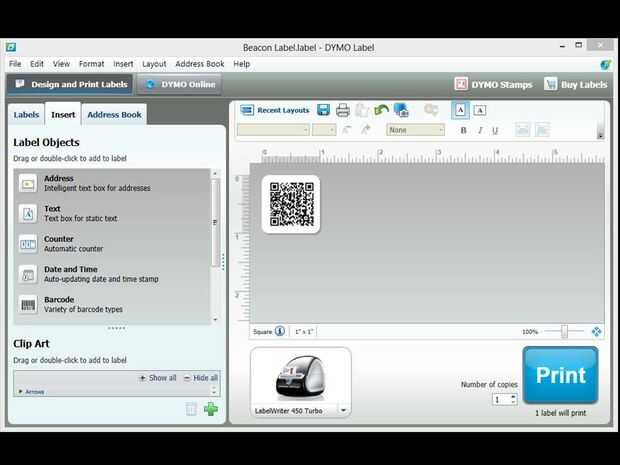This screenshot has width=620, height=465.
Task: Select the DYMO Online tab
Action: 179,84
